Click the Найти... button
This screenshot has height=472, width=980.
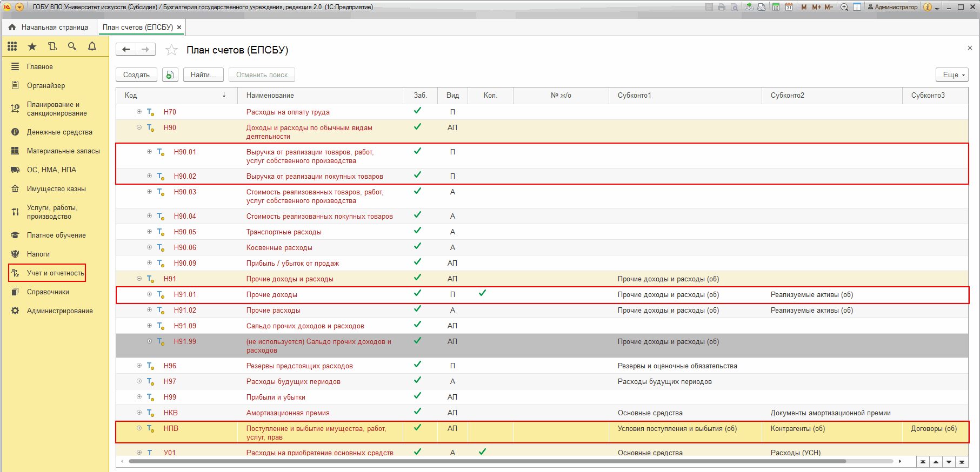pos(203,75)
